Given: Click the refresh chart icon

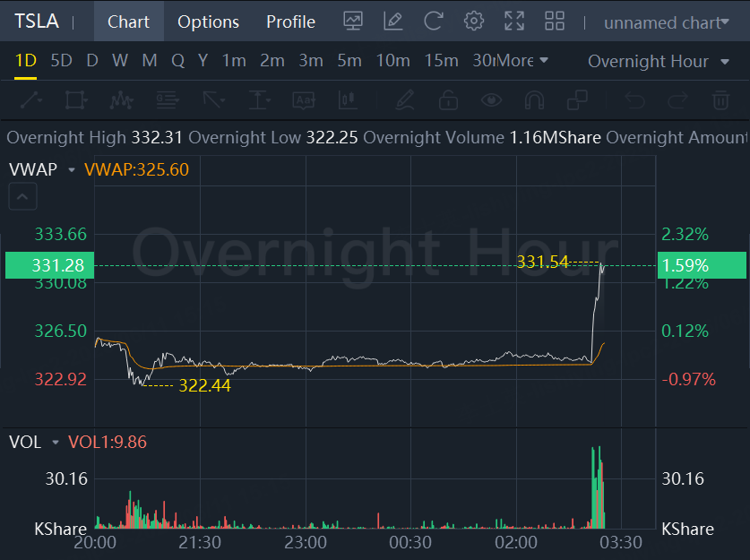Looking at the screenshot, I should tap(434, 21).
